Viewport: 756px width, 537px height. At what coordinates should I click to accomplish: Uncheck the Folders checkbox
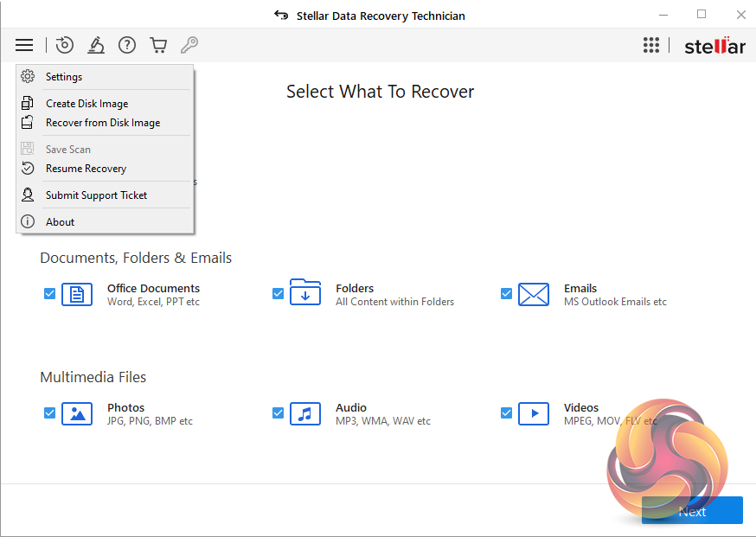pyautogui.click(x=278, y=293)
